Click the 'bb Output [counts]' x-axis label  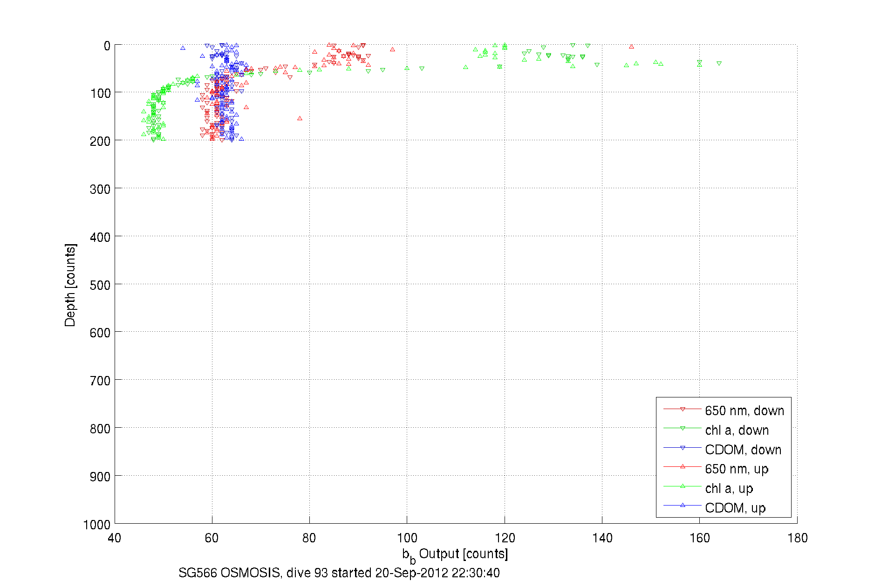[455, 555]
